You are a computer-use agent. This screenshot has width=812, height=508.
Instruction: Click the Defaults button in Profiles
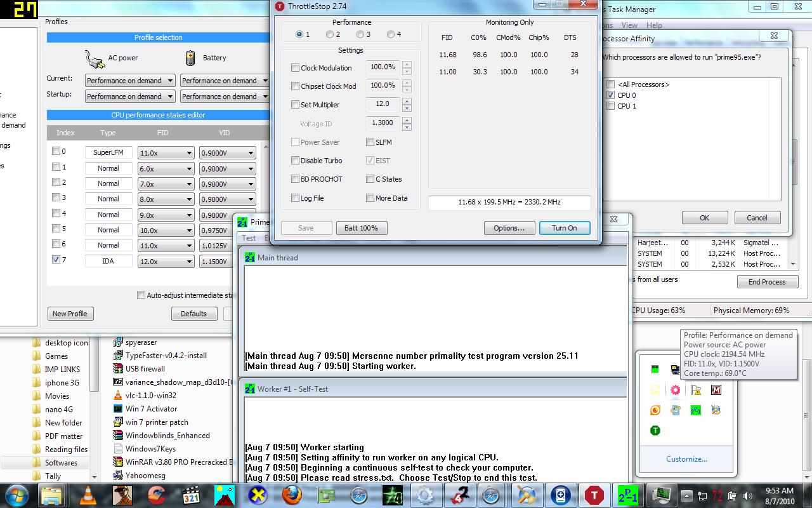193,314
